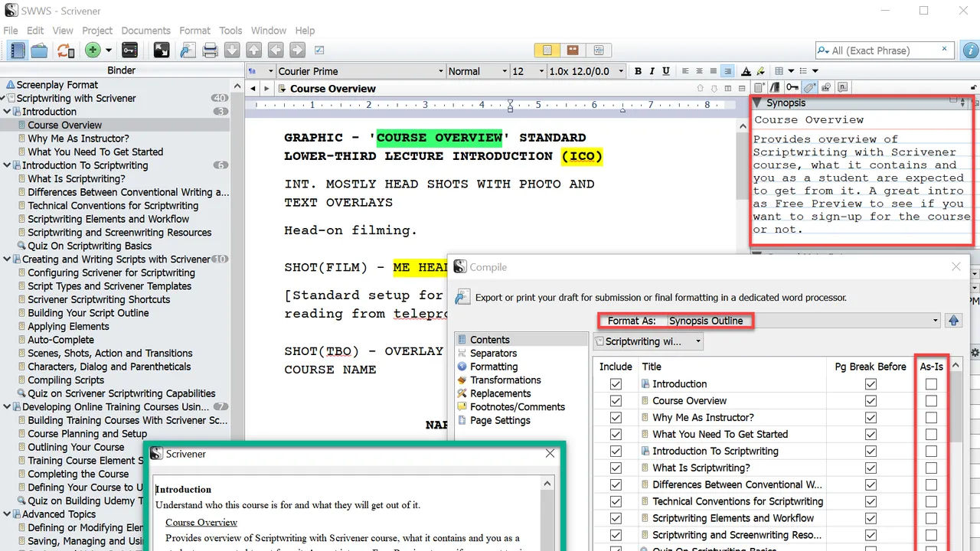Viewport: 980px width, 551px height.
Task: Enable As-Is for What You Need To Get Started
Action: pos(931,434)
